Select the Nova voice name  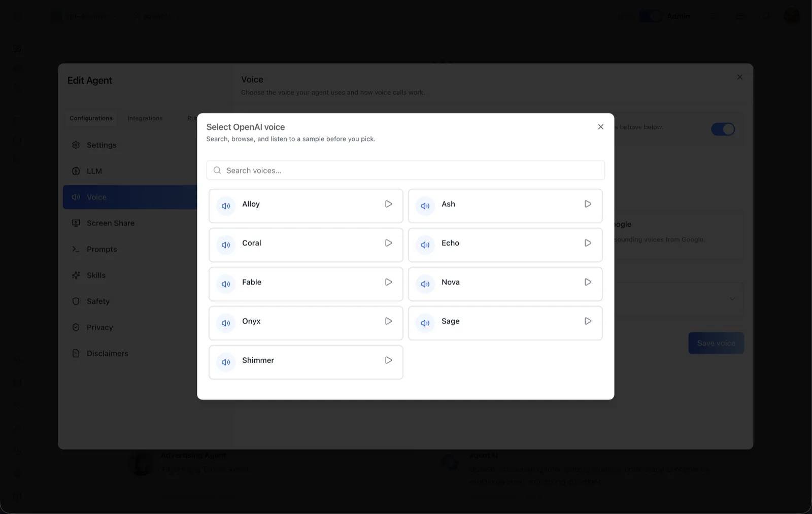pyautogui.click(x=451, y=282)
